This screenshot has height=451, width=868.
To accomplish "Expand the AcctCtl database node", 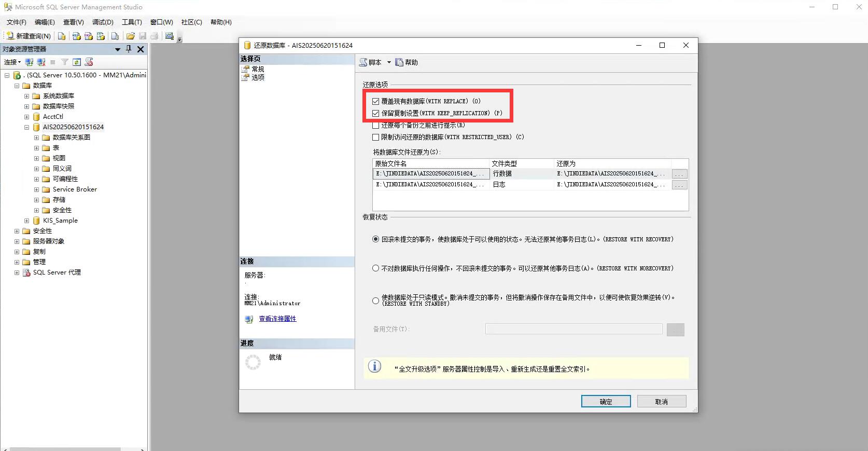I will [26, 117].
